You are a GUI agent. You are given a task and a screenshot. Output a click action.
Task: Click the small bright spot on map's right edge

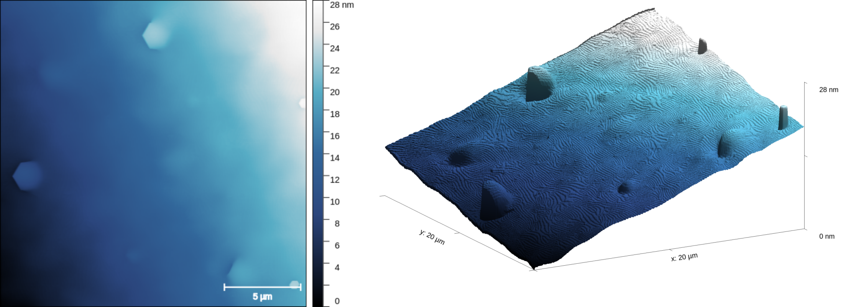pos(302,103)
